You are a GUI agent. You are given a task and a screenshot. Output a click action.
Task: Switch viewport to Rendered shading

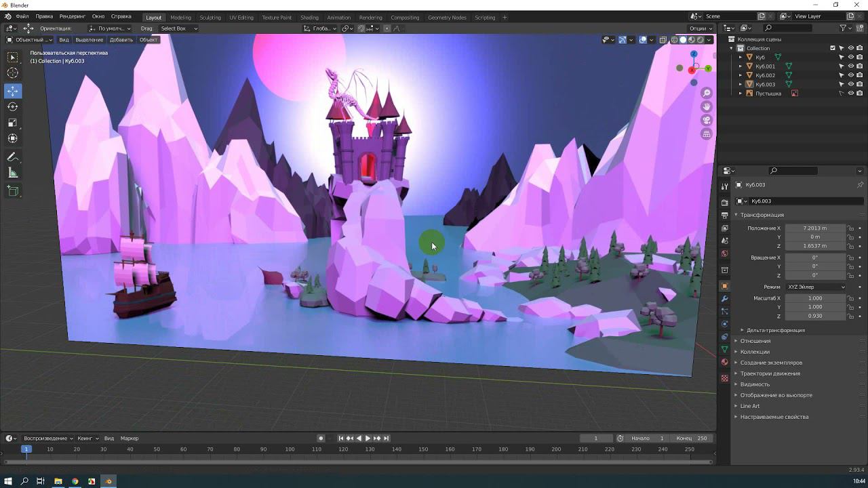click(x=701, y=40)
